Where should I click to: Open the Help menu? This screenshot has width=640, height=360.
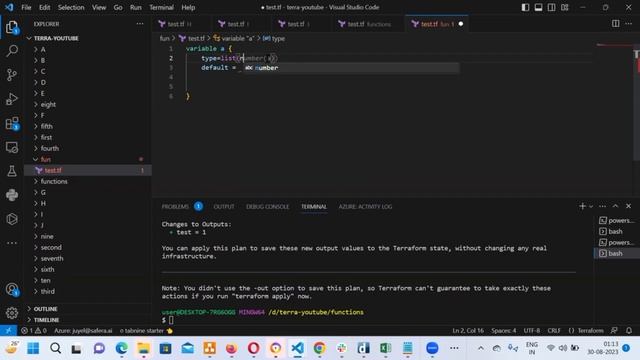(188, 7)
